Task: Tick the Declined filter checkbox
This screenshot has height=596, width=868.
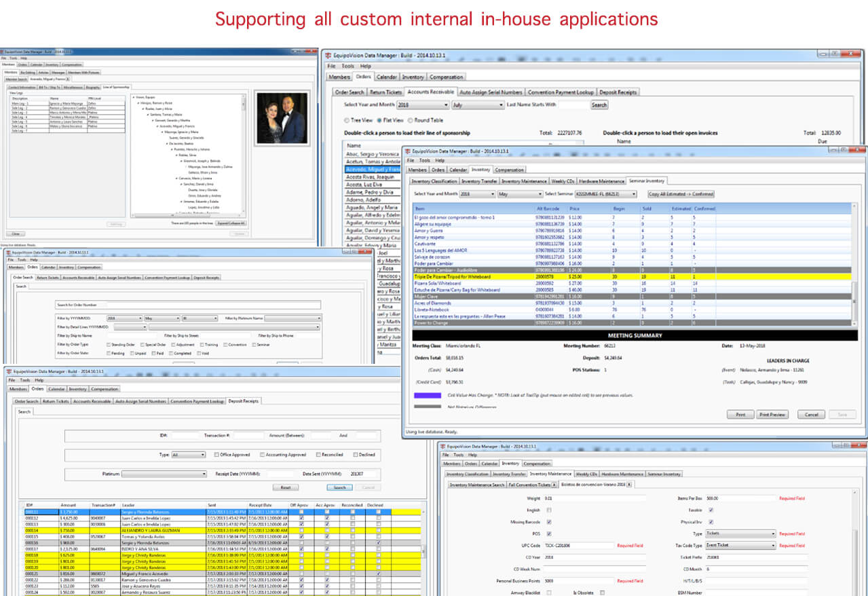Action: click(355, 455)
